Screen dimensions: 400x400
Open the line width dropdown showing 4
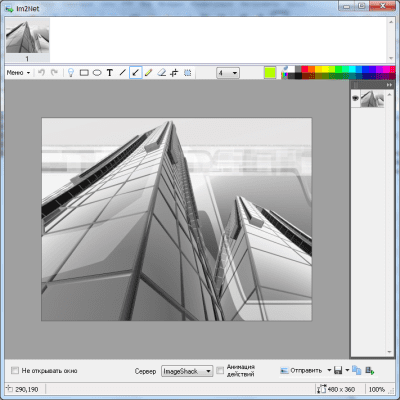pos(228,73)
